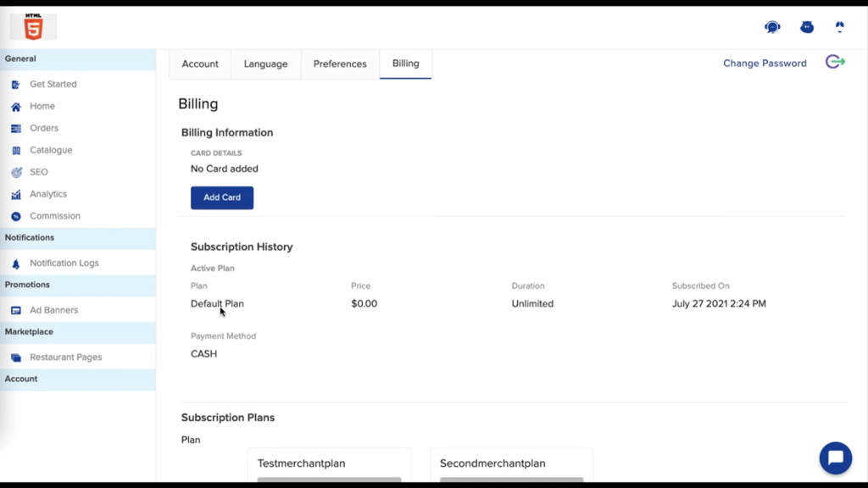868x488 pixels.
Task: Switch to the Preferences tab
Action: [339, 64]
